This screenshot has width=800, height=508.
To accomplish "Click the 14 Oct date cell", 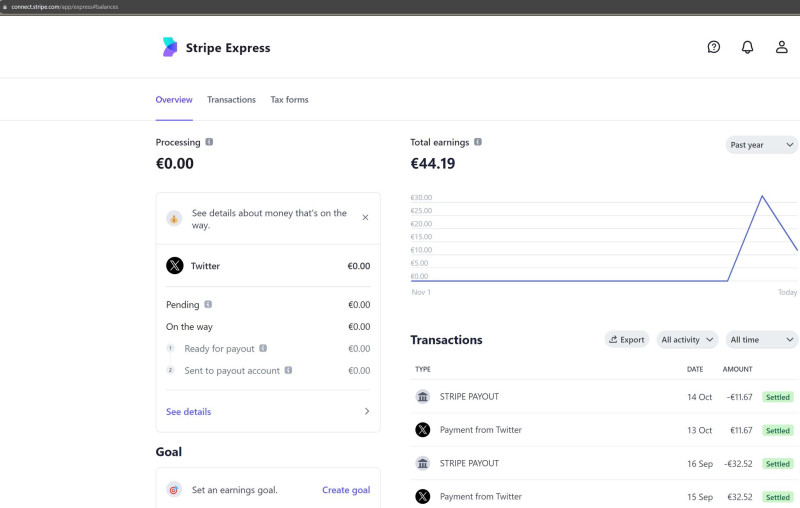I will 699,397.
